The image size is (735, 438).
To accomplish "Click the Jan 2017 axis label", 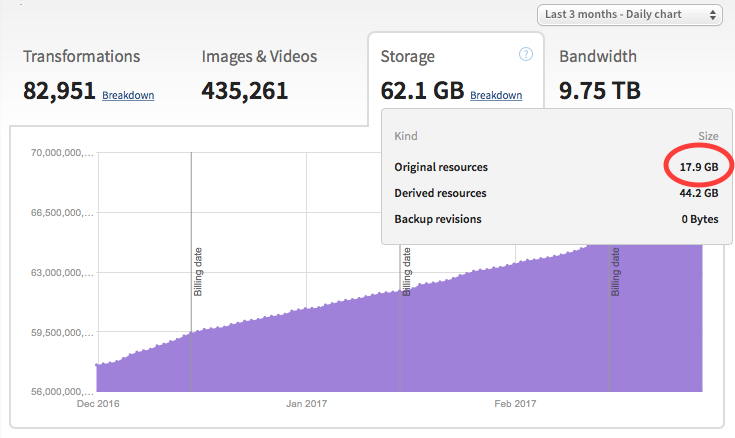I will pyautogui.click(x=308, y=405).
